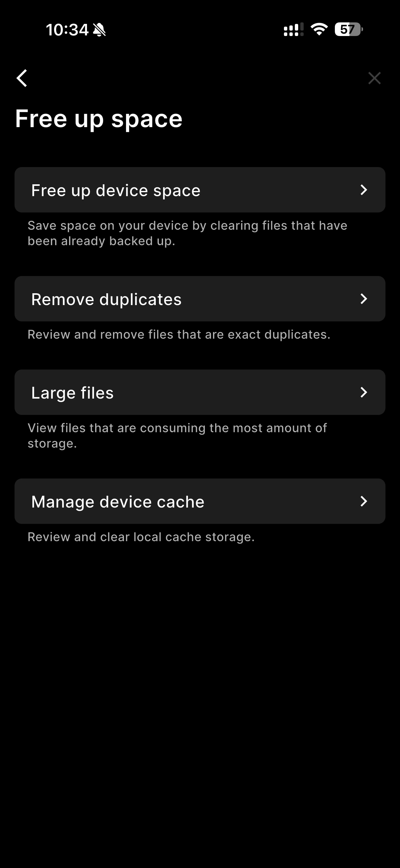
Task: Tap the silent mode bell icon
Action: 99,30
